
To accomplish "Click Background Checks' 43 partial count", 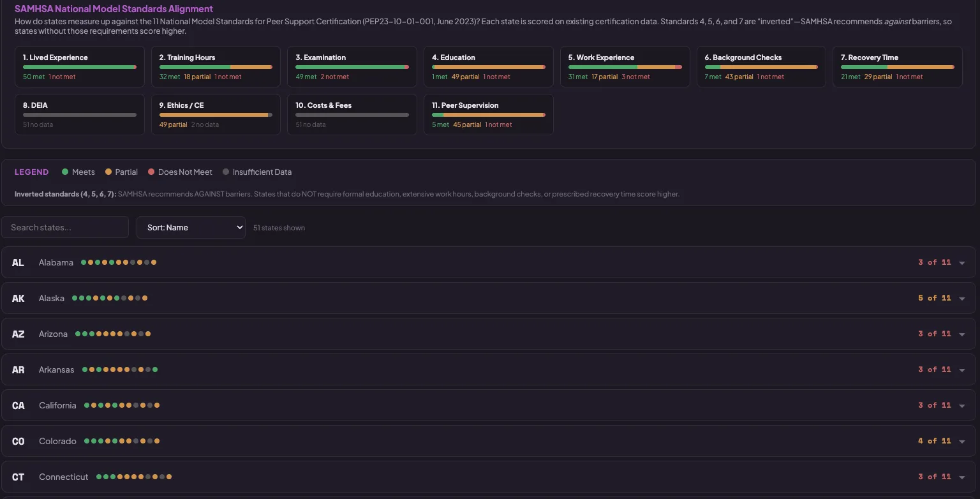I will coord(739,77).
